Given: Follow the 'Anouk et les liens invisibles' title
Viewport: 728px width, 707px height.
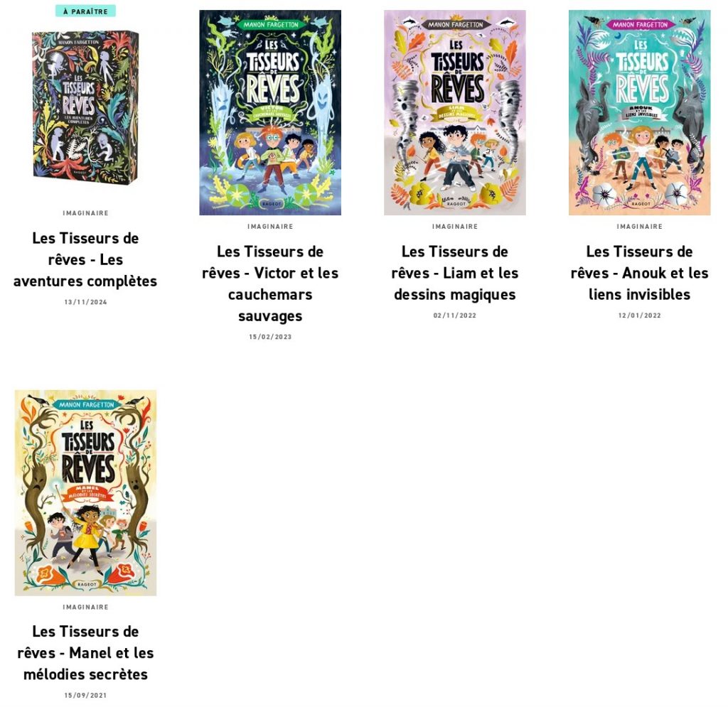Looking at the screenshot, I should tap(640, 273).
